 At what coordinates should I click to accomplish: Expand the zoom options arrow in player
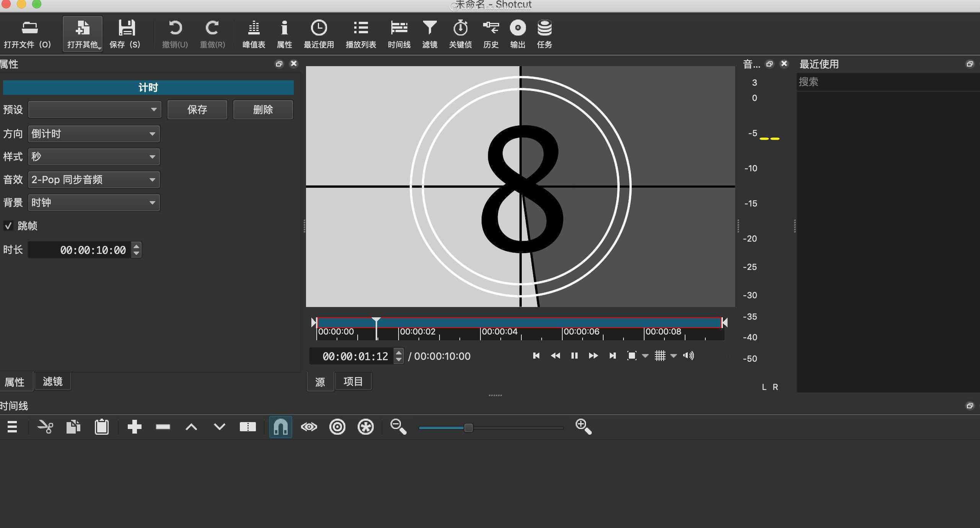tap(645, 356)
